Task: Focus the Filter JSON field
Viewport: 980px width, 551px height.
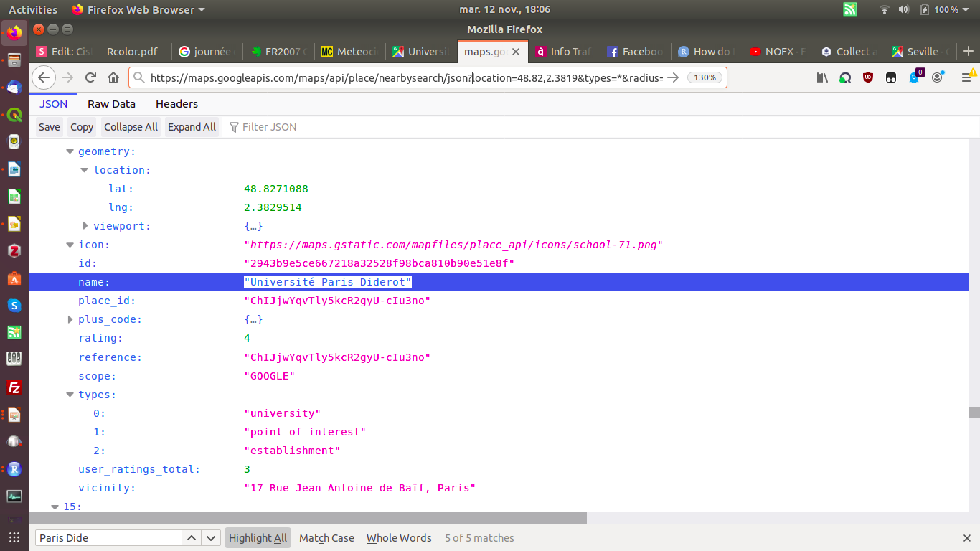Action: coord(269,127)
